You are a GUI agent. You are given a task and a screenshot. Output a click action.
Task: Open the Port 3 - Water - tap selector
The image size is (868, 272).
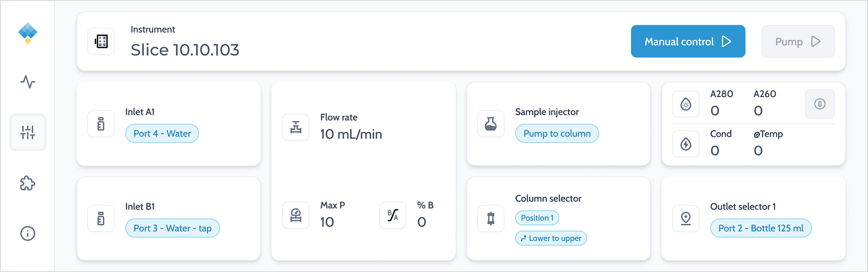(172, 228)
